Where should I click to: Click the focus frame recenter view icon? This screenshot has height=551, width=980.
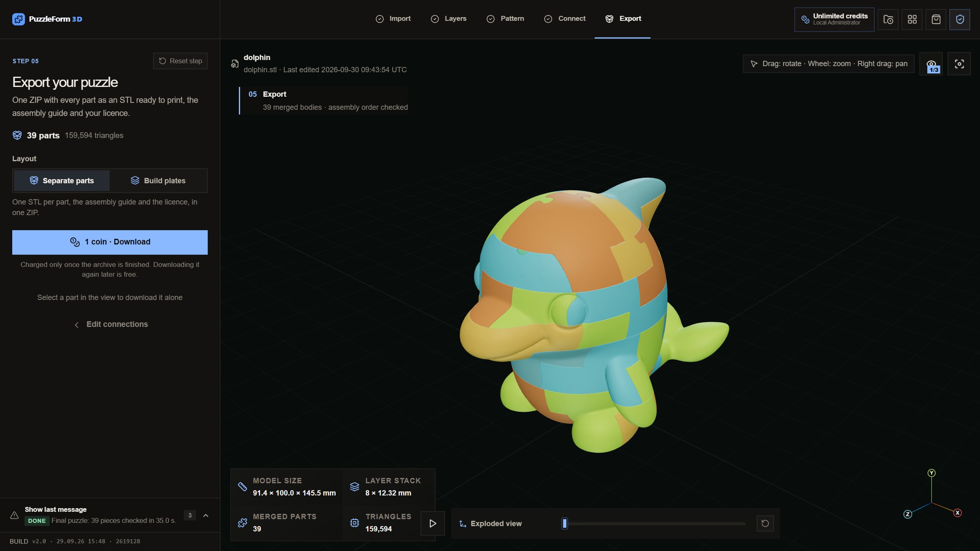959,64
